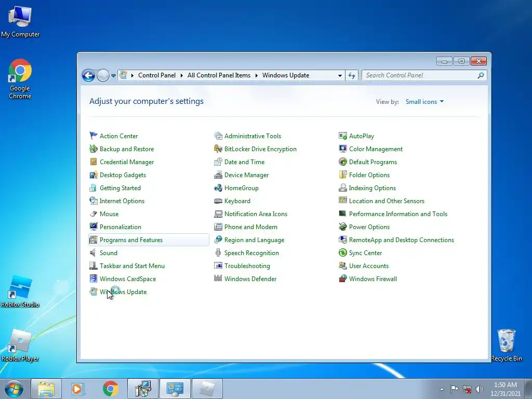
Task: Expand the View by Small icons dropdown
Action: (424, 101)
